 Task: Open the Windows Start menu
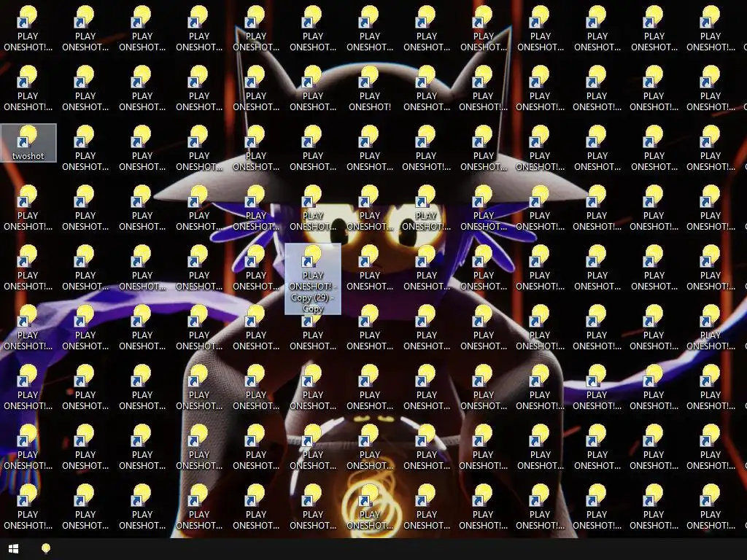click(x=13, y=549)
